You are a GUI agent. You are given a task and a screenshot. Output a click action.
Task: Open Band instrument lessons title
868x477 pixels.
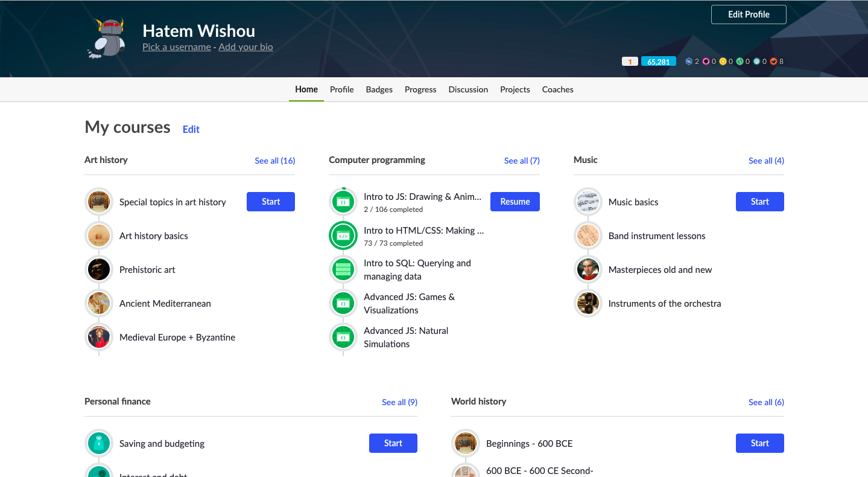pos(657,236)
